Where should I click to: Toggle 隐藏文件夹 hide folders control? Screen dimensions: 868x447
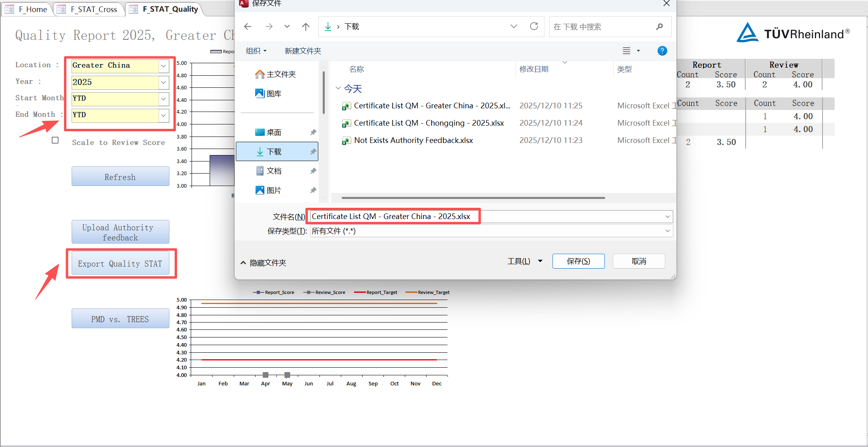(264, 263)
